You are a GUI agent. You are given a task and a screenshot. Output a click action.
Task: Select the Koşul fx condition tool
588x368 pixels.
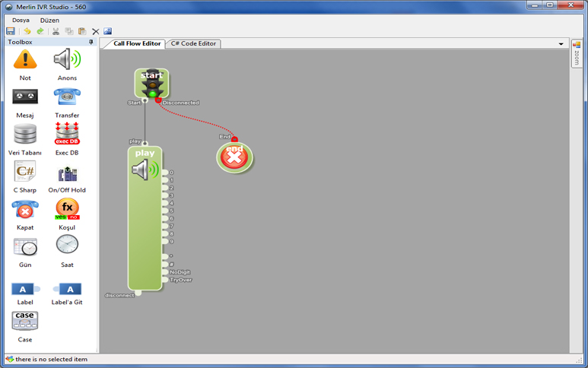[67, 214]
